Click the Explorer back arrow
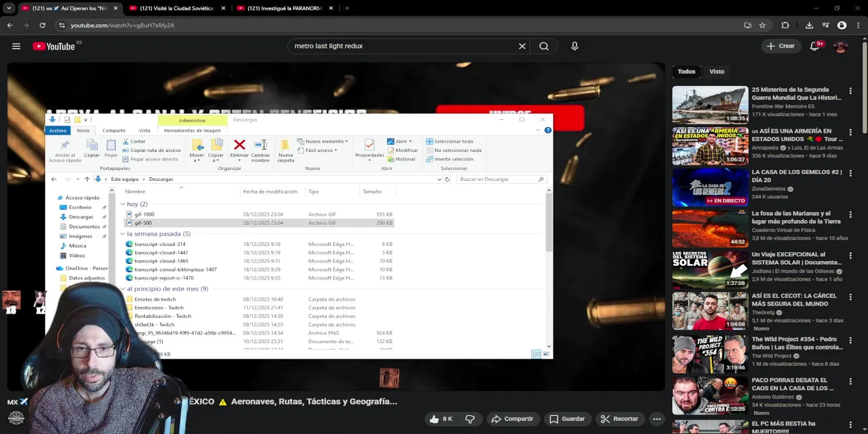868x434 pixels. 54,179
